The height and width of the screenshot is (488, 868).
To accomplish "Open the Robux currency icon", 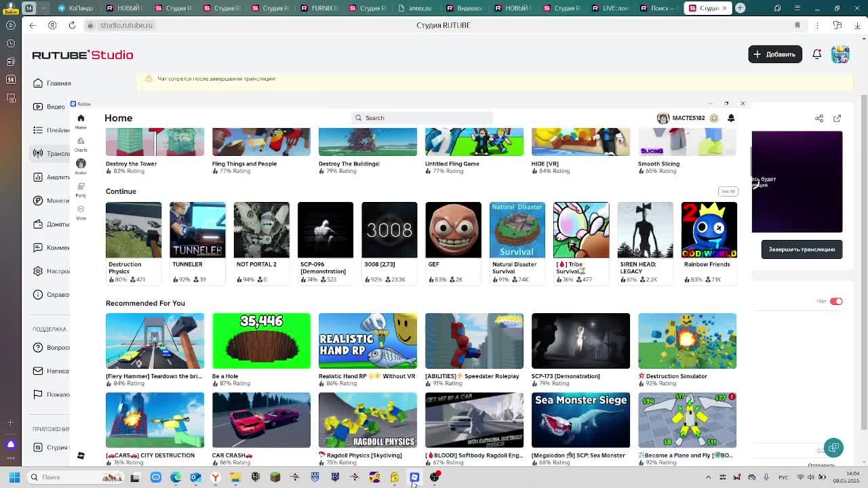I will click(x=713, y=118).
